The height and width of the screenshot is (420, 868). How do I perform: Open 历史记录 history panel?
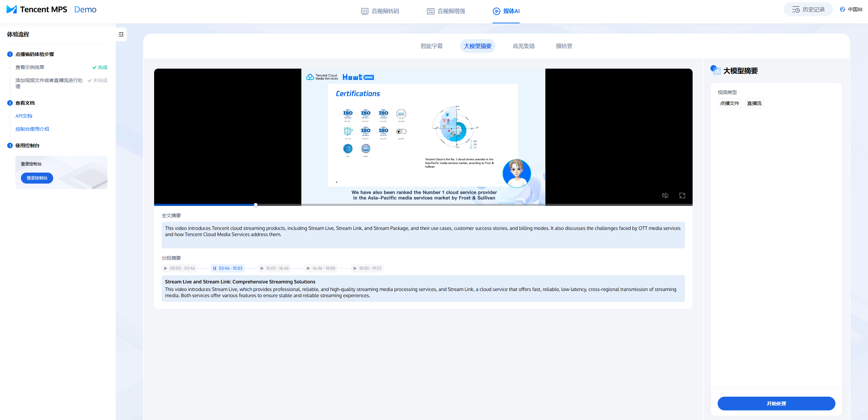(x=808, y=10)
